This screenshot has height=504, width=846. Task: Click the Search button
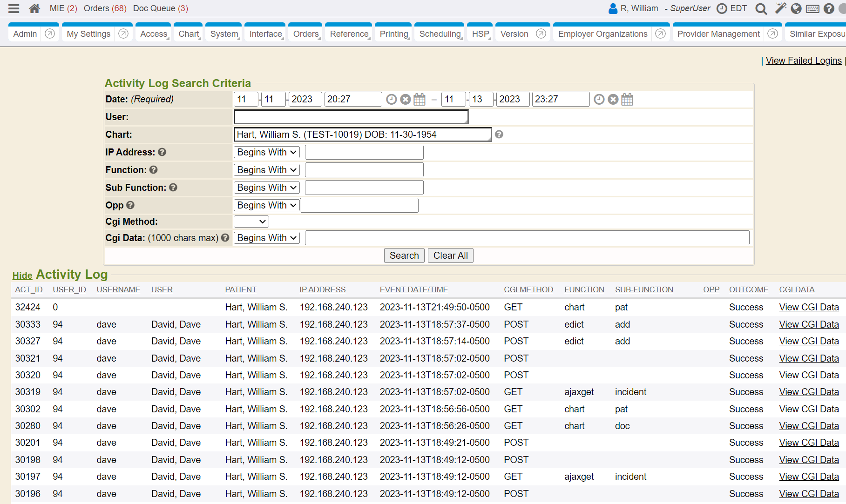pos(404,255)
